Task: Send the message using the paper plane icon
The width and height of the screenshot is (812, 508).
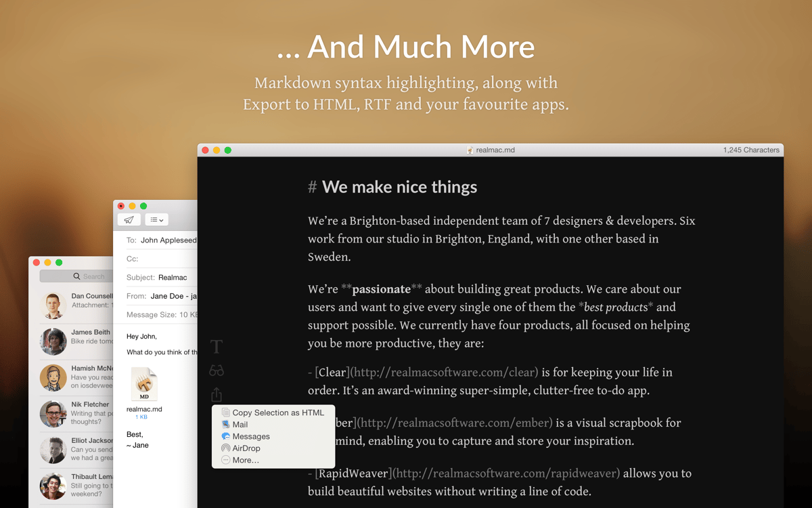Action: pos(128,219)
